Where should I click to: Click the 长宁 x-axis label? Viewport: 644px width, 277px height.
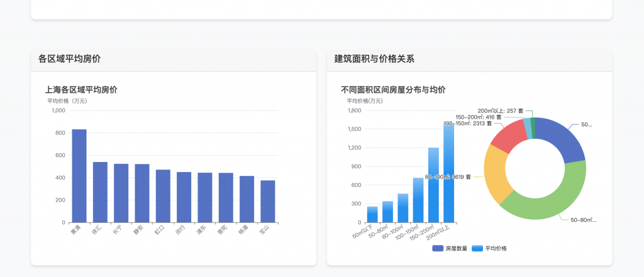click(x=118, y=230)
